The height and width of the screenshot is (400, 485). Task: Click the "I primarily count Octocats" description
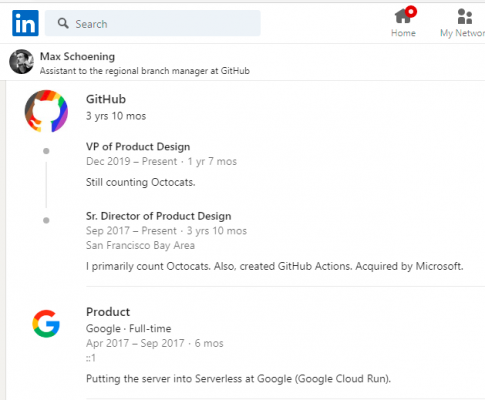point(275,266)
